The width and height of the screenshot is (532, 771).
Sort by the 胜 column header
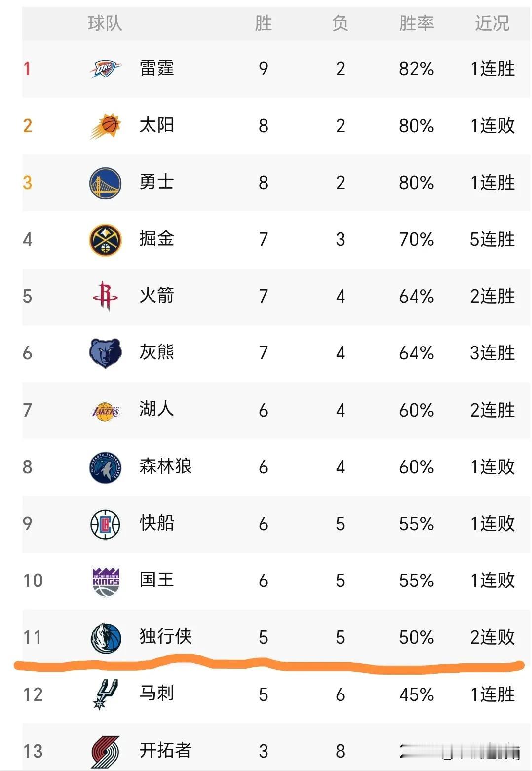(264, 23)
